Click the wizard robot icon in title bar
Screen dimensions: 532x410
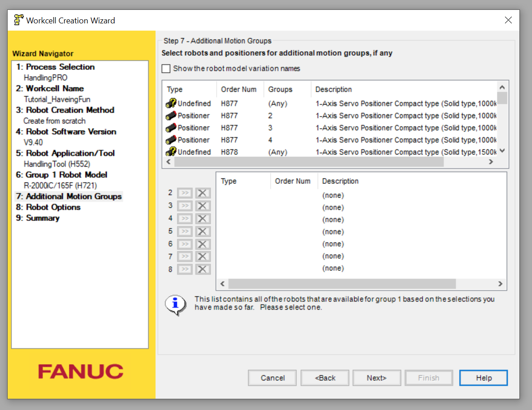[x=18, y=20]
